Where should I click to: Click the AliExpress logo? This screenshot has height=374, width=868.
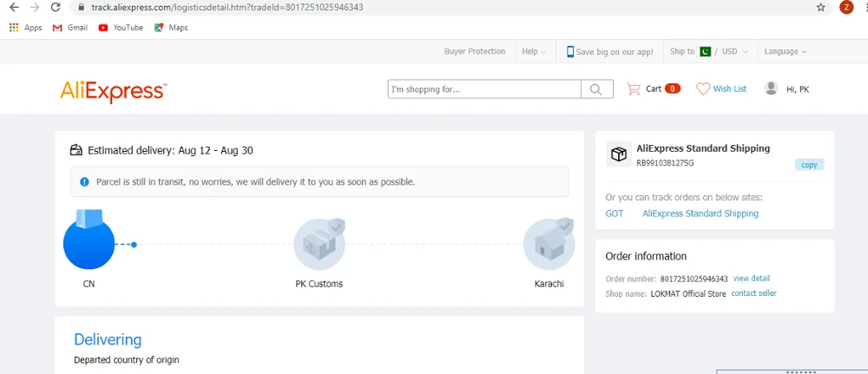point(114,91)
